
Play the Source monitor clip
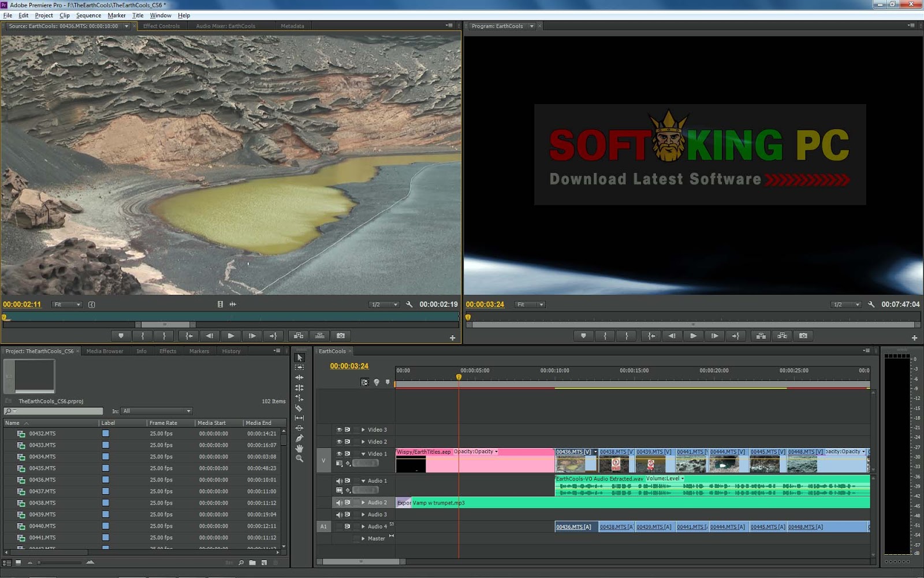(x=231, y=336)
